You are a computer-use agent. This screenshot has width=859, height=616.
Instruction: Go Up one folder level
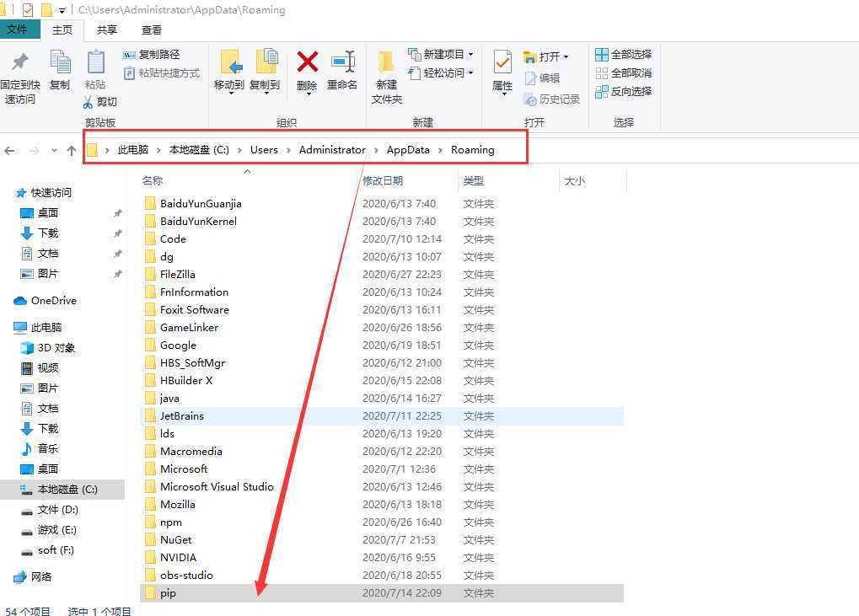(x=71, y=150)
